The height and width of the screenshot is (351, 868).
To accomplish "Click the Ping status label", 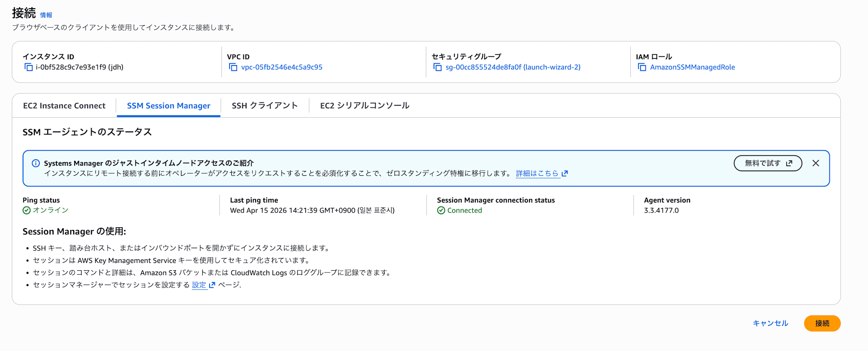I will [x=41, y=200].
